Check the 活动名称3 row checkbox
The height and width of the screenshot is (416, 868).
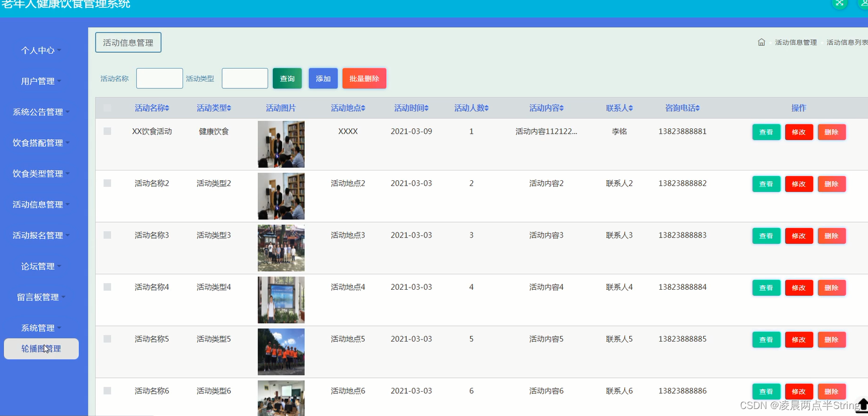coord(107,235)
